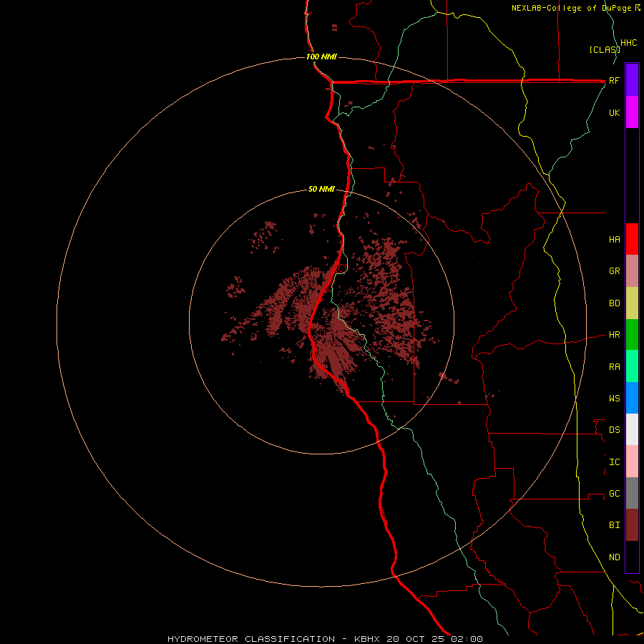The width and height of the screenshot is (644, 644).
Task: Click the red HA legend swatch
Action: point(632,239)
